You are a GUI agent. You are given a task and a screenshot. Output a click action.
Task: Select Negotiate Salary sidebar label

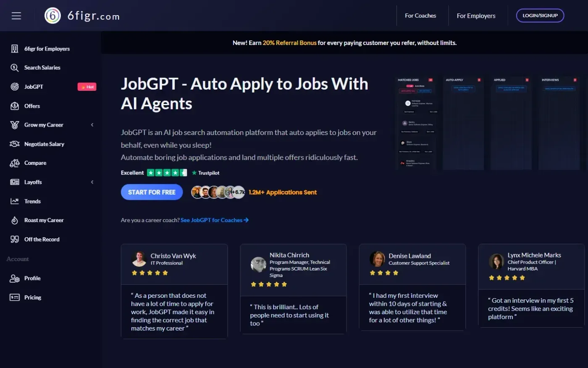coord(44,144)
